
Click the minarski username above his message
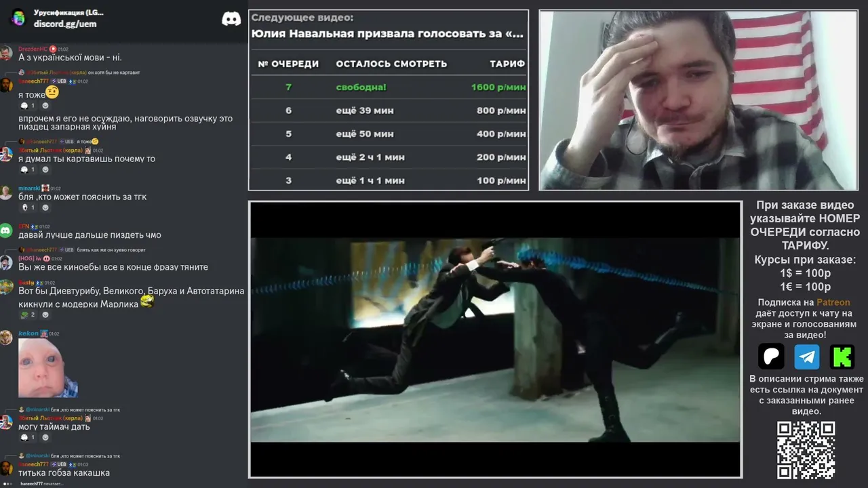click(x=29, y=188)
